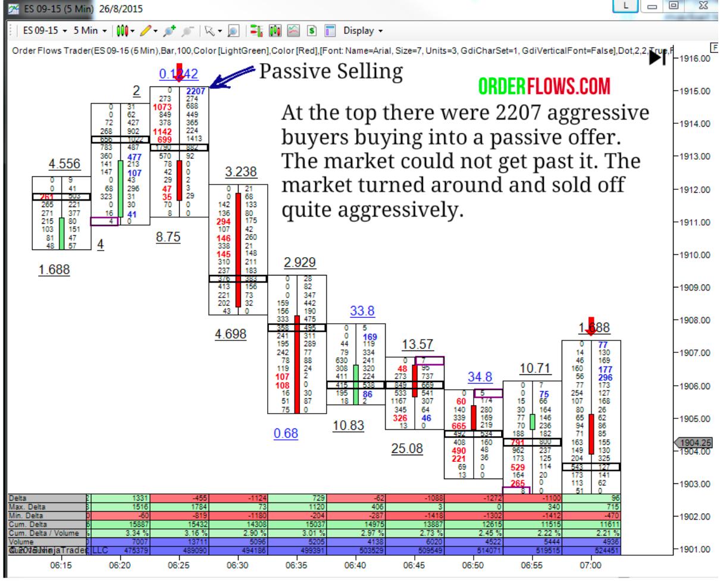Viewport: 720px width, 588px height.
Task: Select the cursor pointer tool
Action: 207,30
